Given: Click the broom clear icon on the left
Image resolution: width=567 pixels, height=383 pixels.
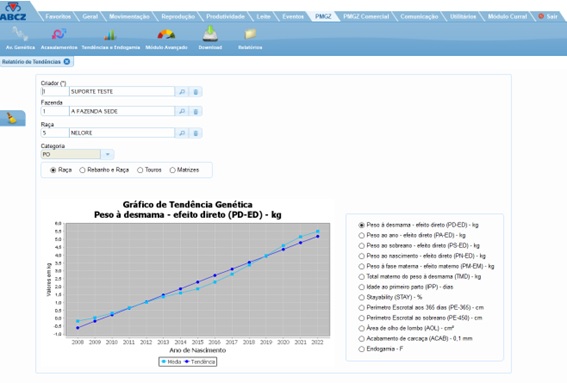Looking at the screenshot, I should click(x=12, y=118).
